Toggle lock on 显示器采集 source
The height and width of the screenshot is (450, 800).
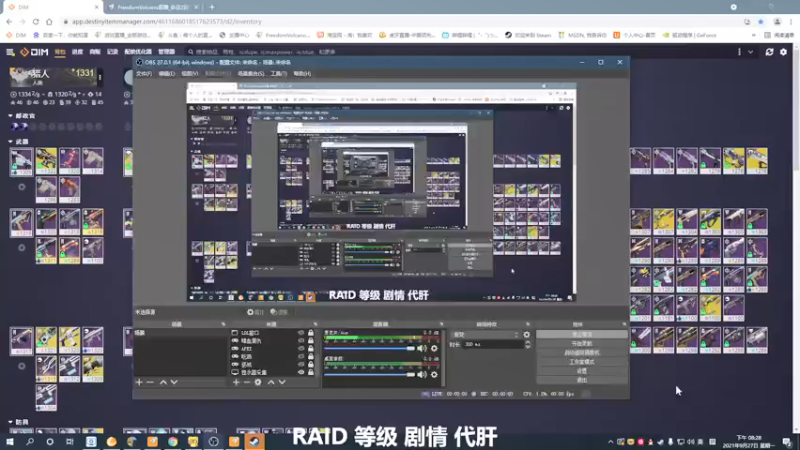click(311, 372)
